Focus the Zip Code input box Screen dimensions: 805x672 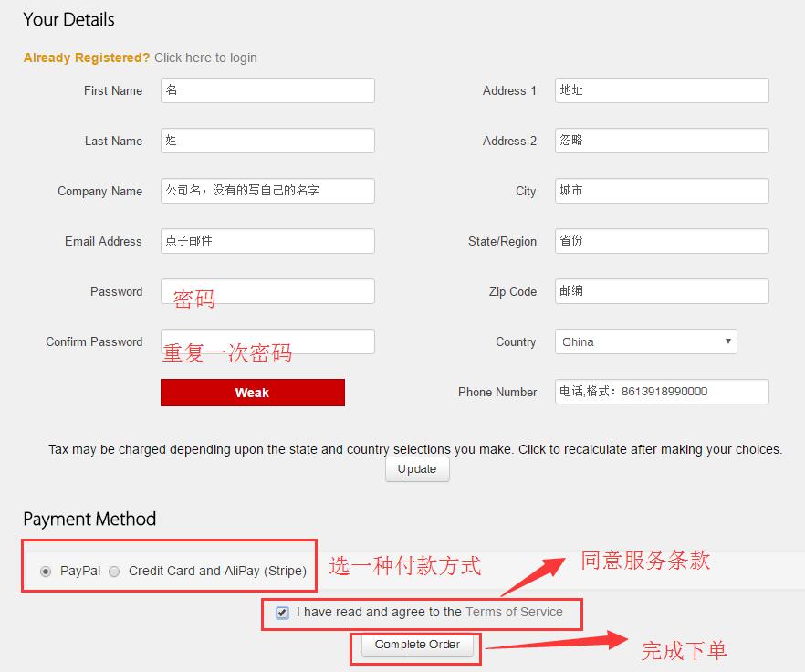662,291
